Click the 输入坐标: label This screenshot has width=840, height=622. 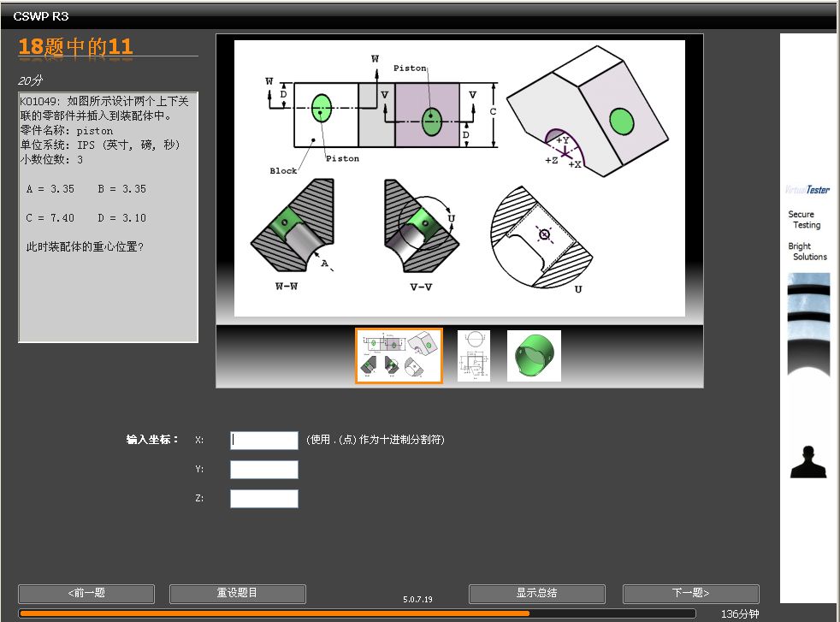click(x=152, y=440)
